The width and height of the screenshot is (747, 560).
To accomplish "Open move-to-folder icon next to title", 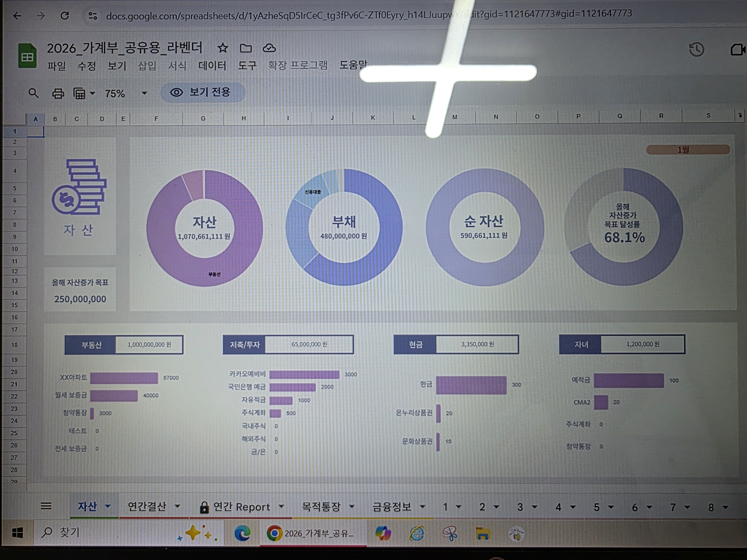I will click(x=246, y=48).
